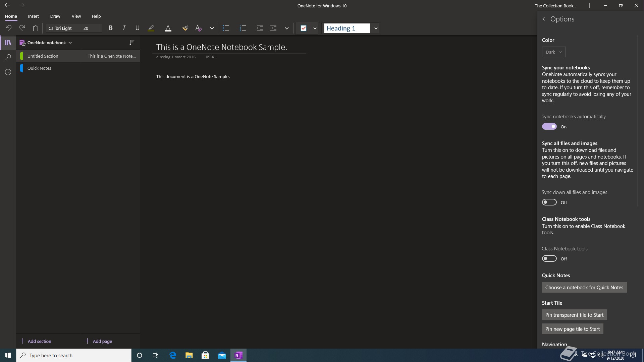This screenshot has width=644, height=362.
Task: Click the Paste clipboard icon
Action: pyautogui.click(x=36, y=28)
